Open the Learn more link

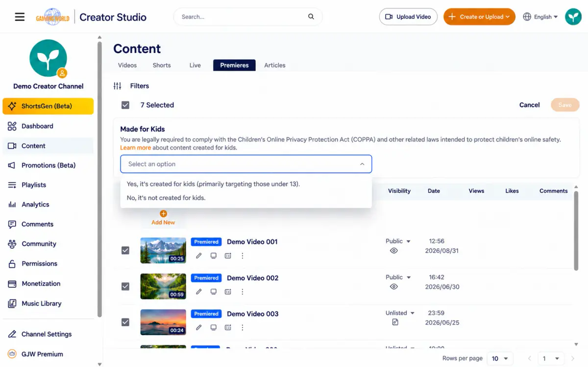tap(136, 148)
